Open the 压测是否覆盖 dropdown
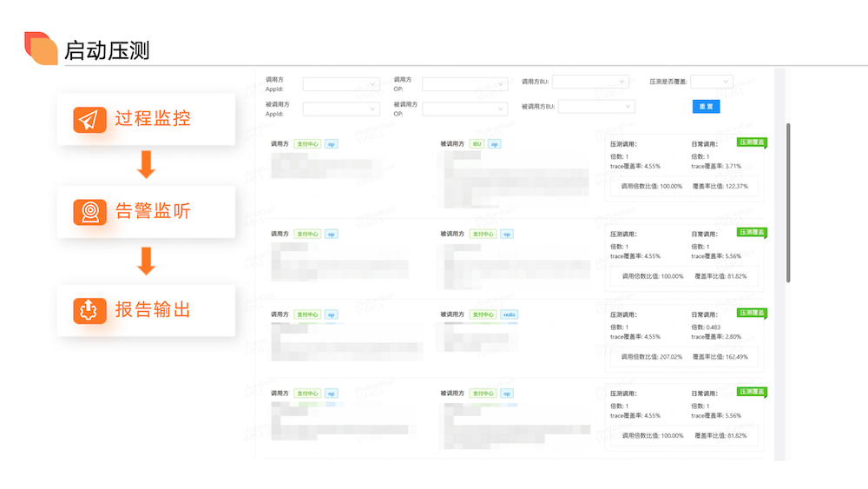 coord(711,82)
